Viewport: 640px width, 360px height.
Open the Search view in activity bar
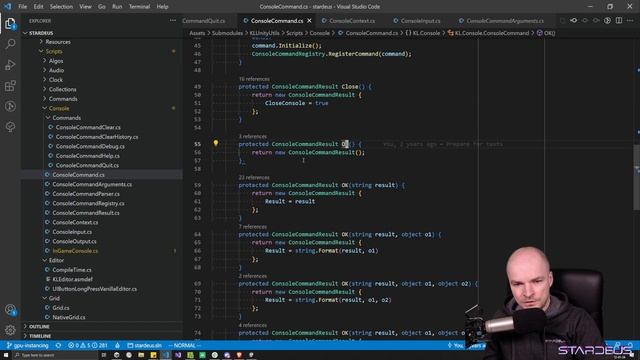click(10, 44)
